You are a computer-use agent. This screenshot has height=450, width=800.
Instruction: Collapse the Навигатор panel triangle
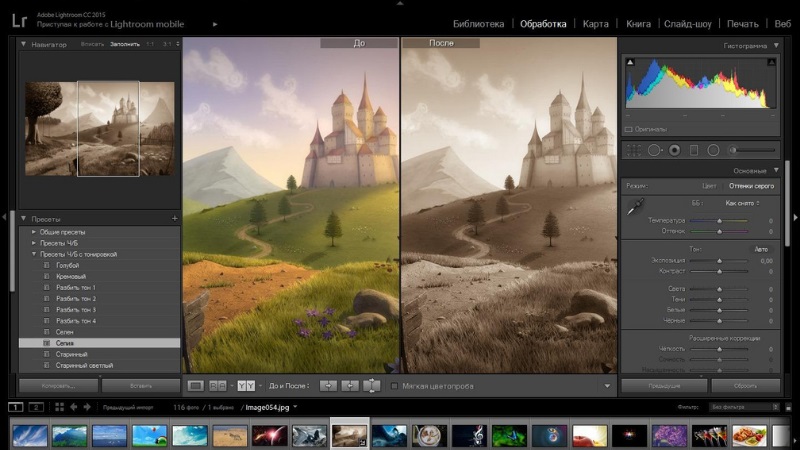[23, 44]
